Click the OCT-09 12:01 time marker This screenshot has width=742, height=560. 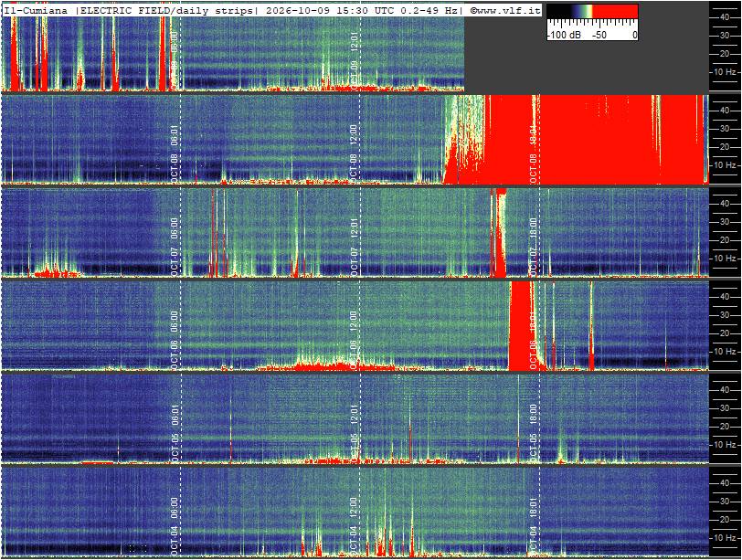(354, 61)
